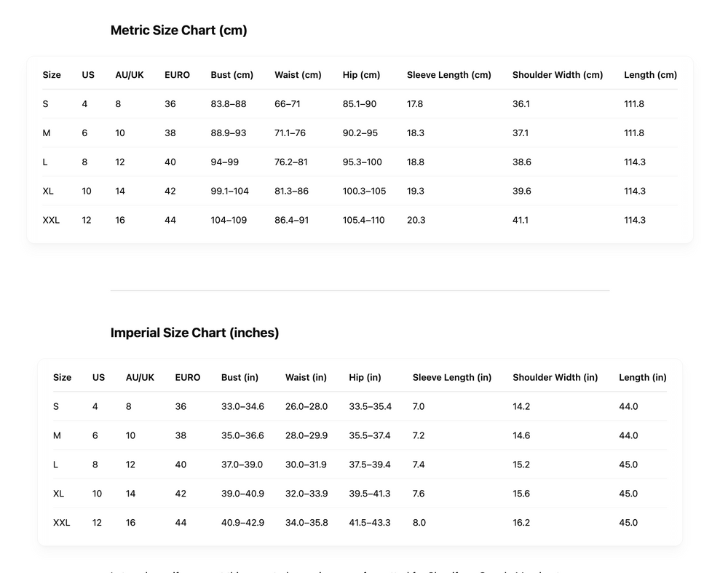Select the 28.0–29.9 waist cell

coord(306,435)
